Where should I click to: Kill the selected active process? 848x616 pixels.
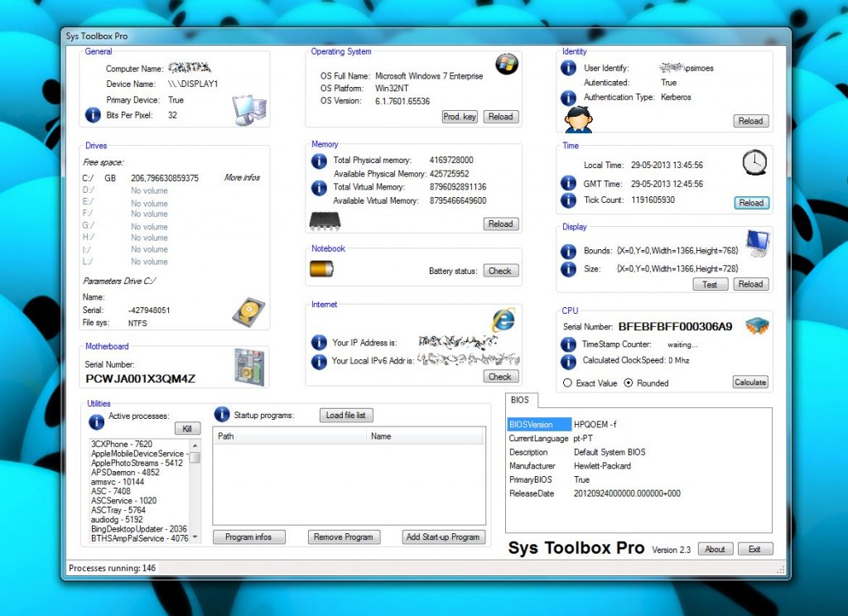point(187,428)
